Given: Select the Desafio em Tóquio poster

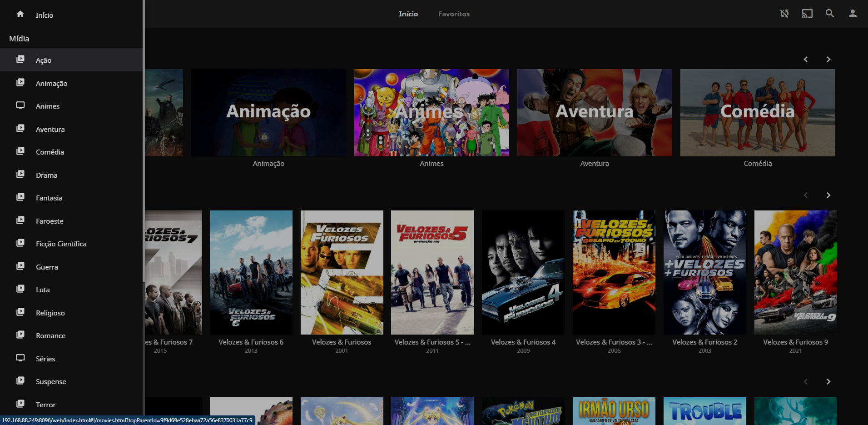Looking at the screenshot, I should tap(614, 272).
